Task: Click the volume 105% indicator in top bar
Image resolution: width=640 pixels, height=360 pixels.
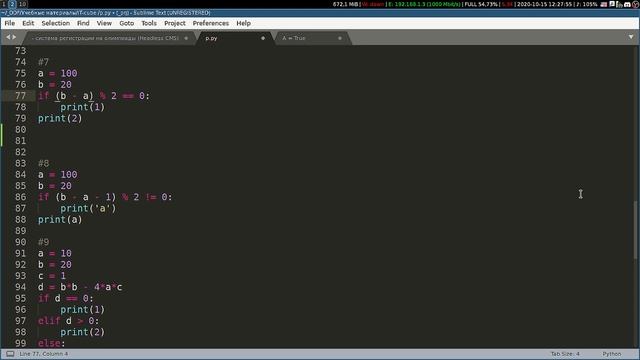Action: [587, 4]
